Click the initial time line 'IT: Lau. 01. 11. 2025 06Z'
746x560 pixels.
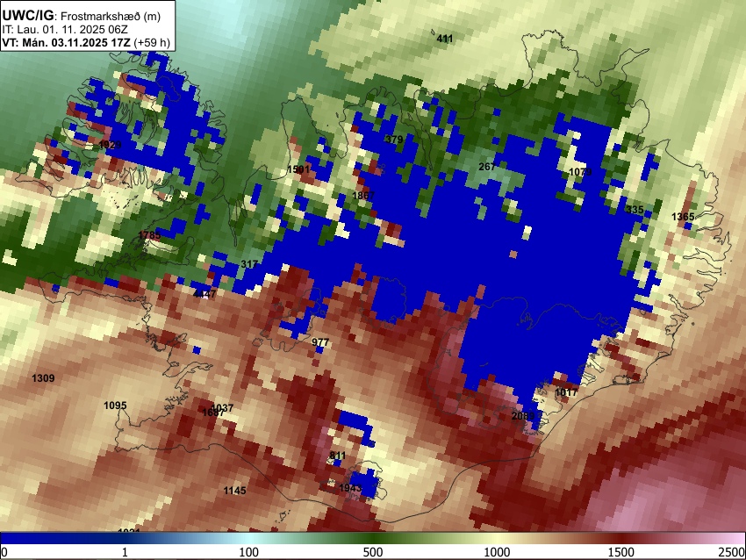click(x=65, y=30)
